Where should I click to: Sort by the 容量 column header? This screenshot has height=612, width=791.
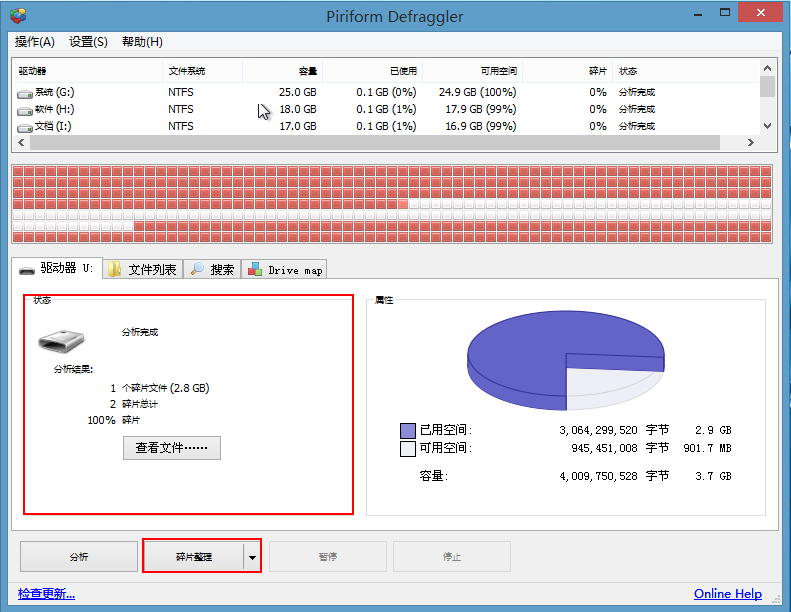click(282, 71)
